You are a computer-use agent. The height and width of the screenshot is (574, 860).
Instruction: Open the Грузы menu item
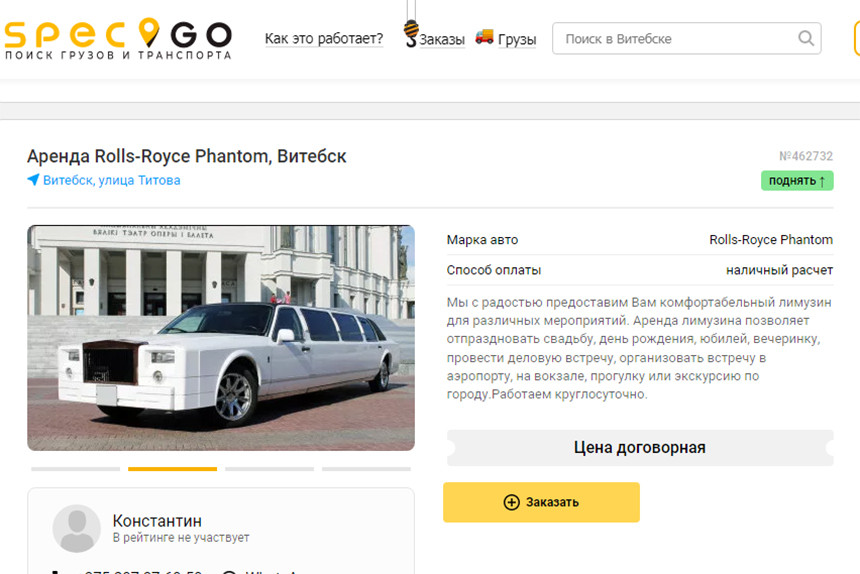point(517,39)
